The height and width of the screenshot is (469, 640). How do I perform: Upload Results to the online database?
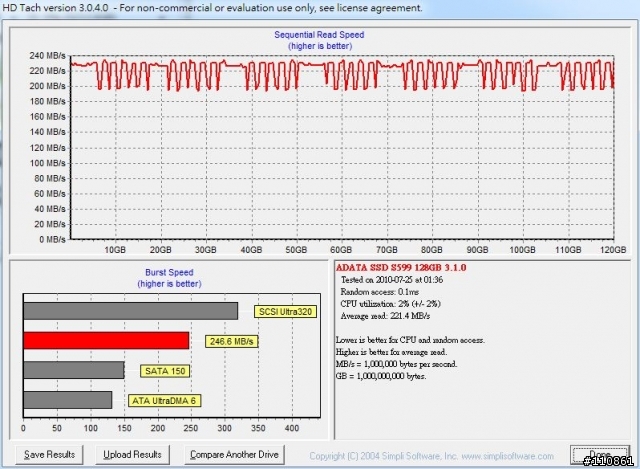click(x=132, y=454)
